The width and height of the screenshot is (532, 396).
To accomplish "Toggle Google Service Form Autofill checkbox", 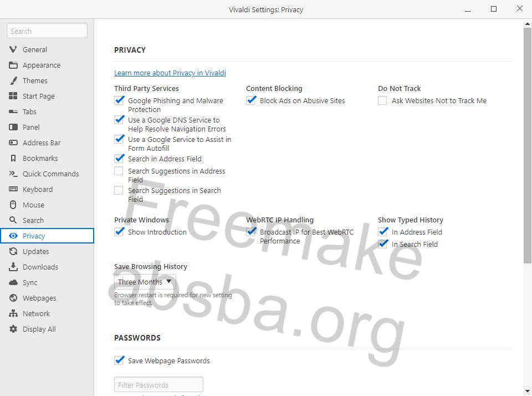I will [x=119, y=139].
